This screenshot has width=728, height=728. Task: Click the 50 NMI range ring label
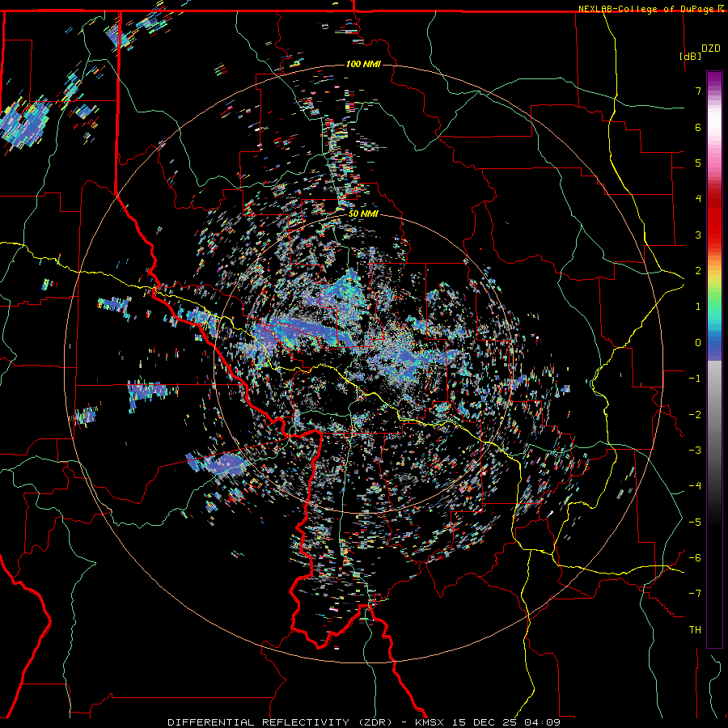363,214
